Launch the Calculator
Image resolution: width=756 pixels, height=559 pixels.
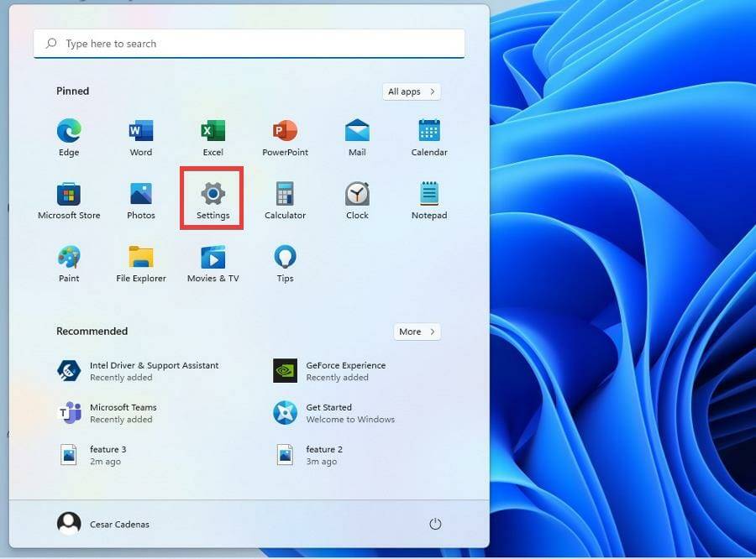point(285,195)
